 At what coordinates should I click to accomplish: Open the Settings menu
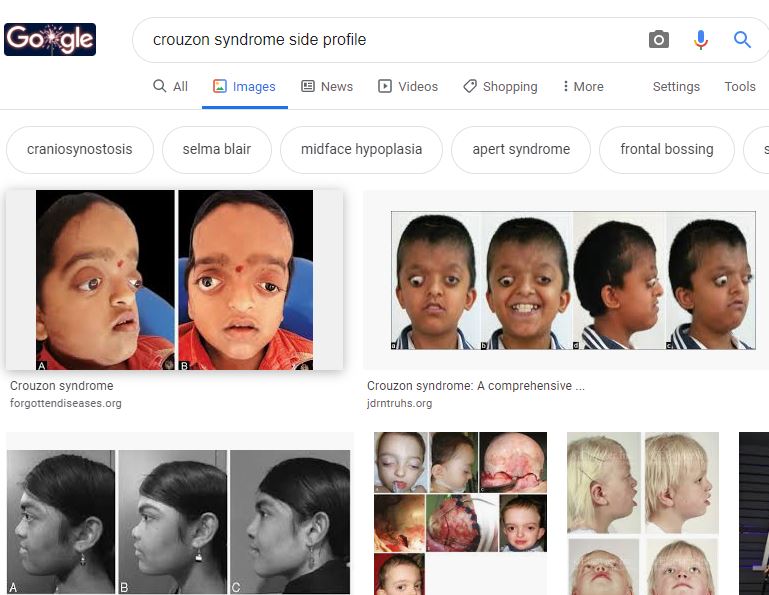tap(676, 86)
